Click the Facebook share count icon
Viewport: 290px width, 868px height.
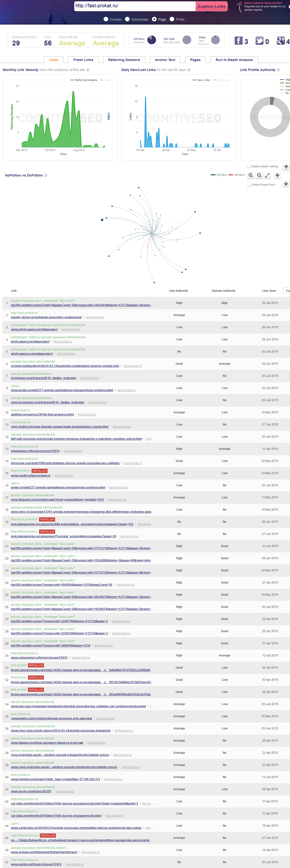[x=239, y=41]
